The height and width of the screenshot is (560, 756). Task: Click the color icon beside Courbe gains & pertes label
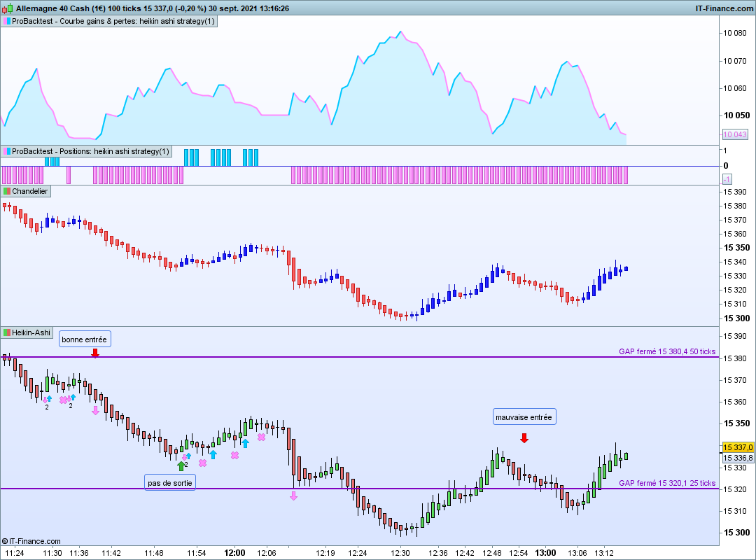(7, 21)
